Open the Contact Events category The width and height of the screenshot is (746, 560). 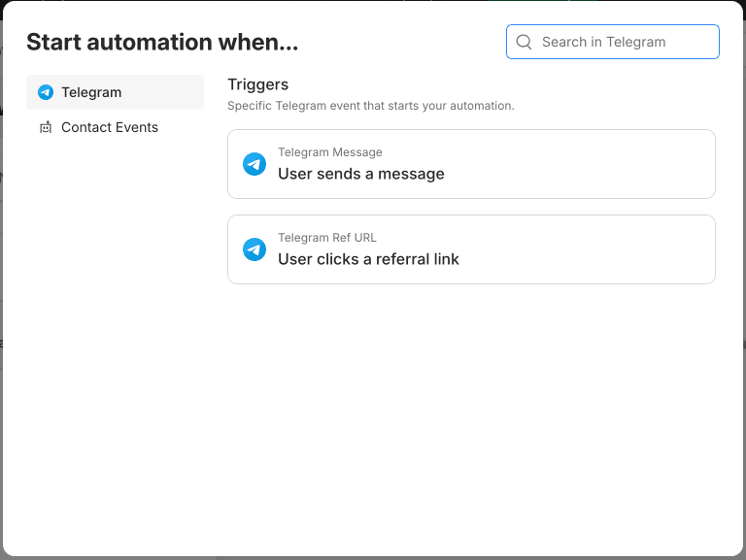point(116,127)
